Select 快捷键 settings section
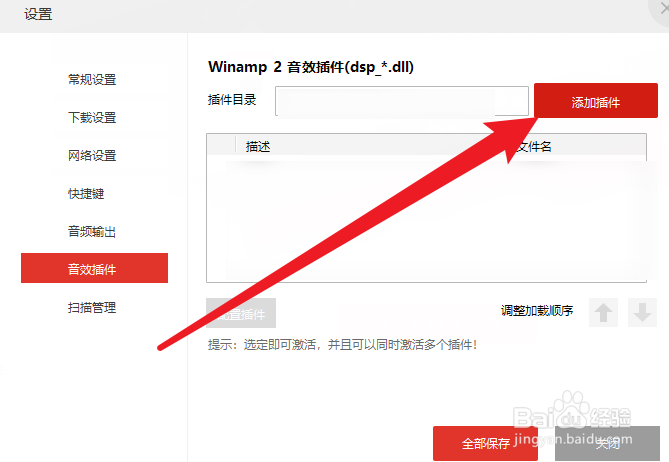 (x=86, y=193)
